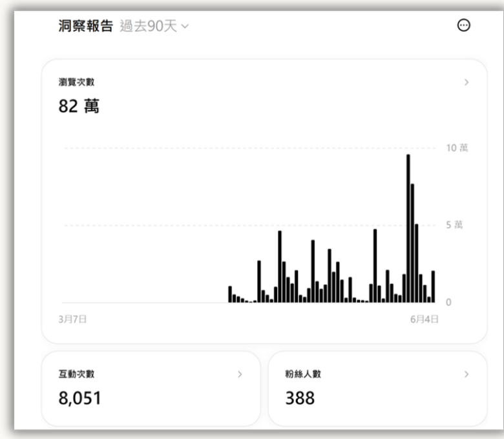The height and width of the screenshot is (439, 504).
Task: Click the 6月4日 end date label
Action: point(425,319)
